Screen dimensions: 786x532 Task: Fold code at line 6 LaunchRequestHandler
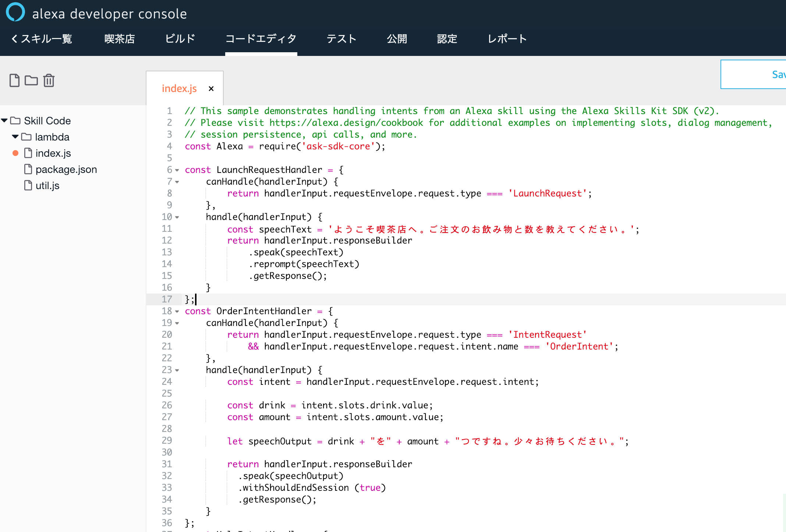tap(177, 170)
